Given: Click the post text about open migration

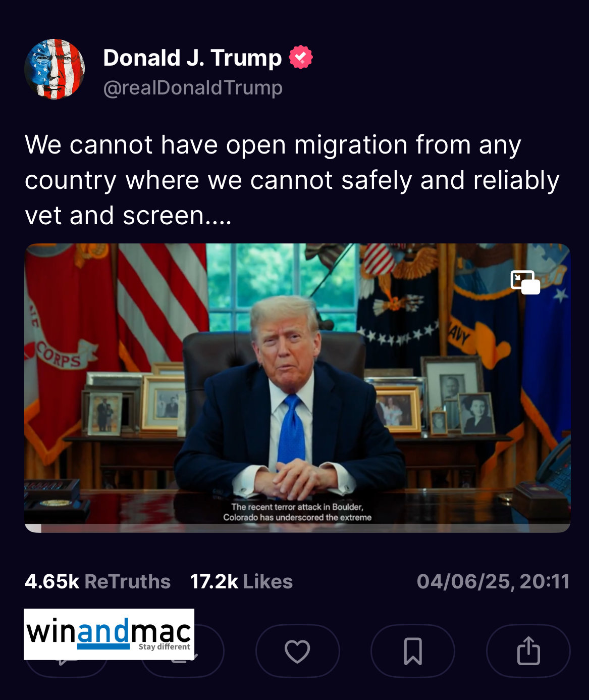Looking at the screenshot, I should click(x=292, y=180).
